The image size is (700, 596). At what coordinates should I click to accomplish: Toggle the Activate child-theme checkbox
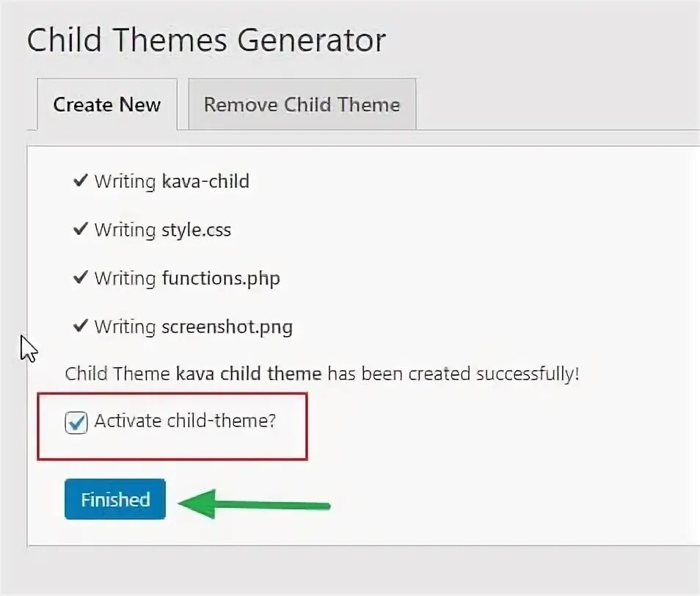tap(76, 423)
